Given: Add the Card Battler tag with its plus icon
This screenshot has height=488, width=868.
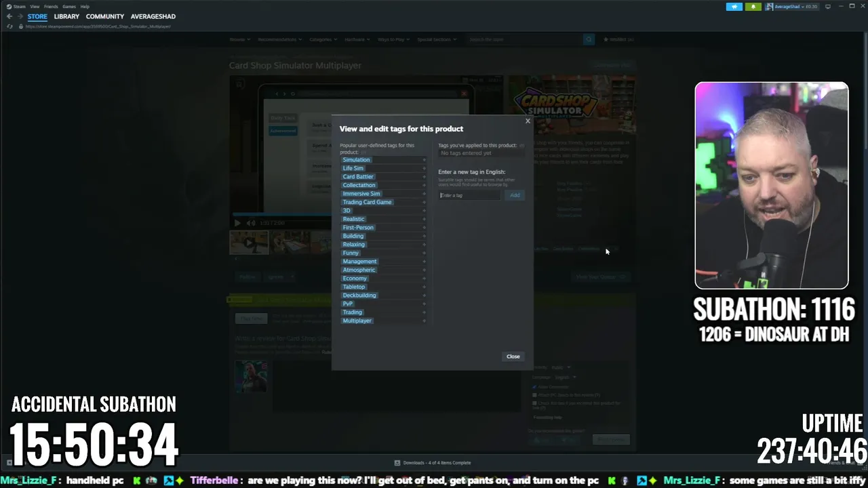Looking at the screenshot, I should (x=425, y=177).
